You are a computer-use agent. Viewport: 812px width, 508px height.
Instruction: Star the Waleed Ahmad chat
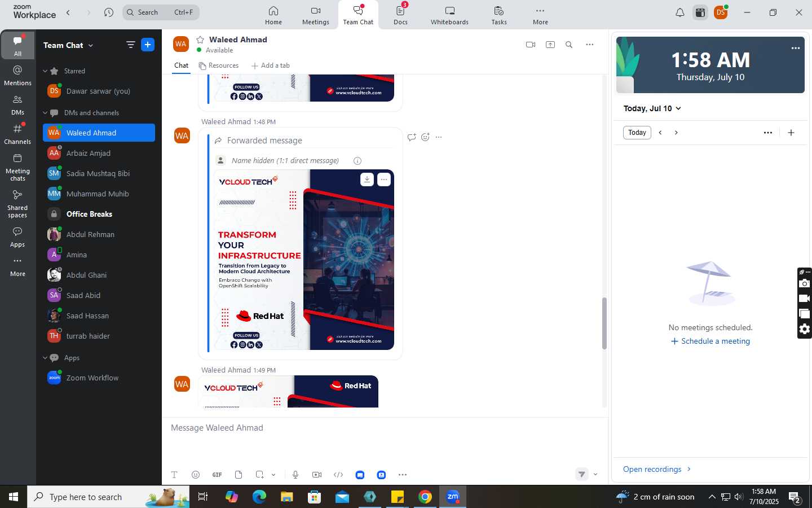[200, 40]
